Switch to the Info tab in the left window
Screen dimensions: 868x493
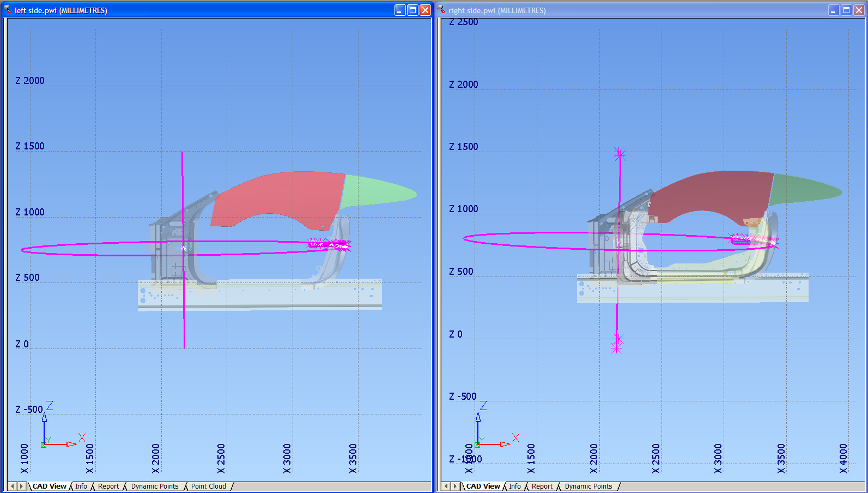81,486
